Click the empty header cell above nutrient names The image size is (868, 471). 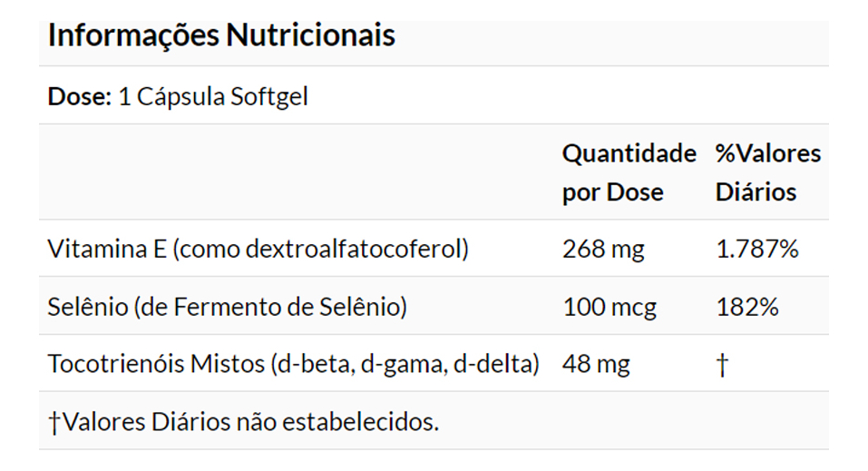299,172
